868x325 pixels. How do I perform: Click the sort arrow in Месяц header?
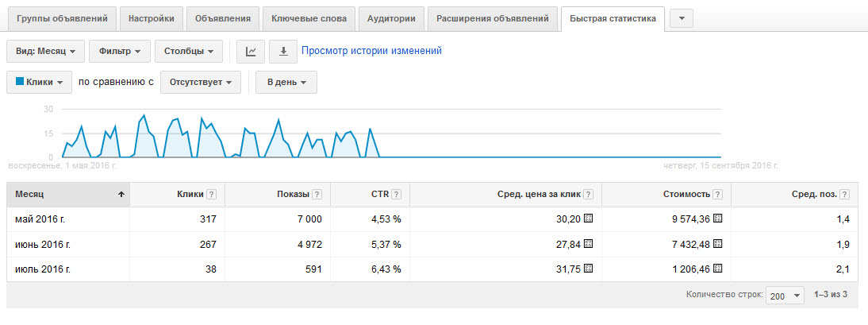pos(121,195)
